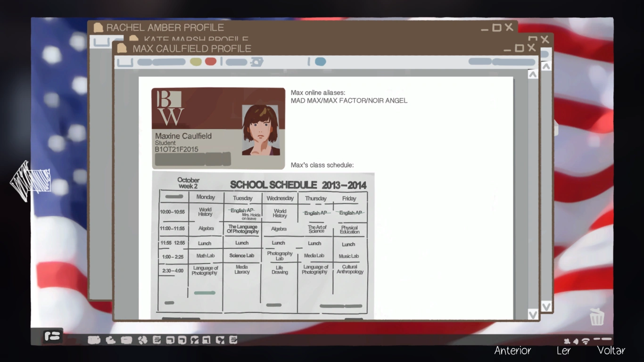Click the Media Lab cell

(x=314, y=255)
